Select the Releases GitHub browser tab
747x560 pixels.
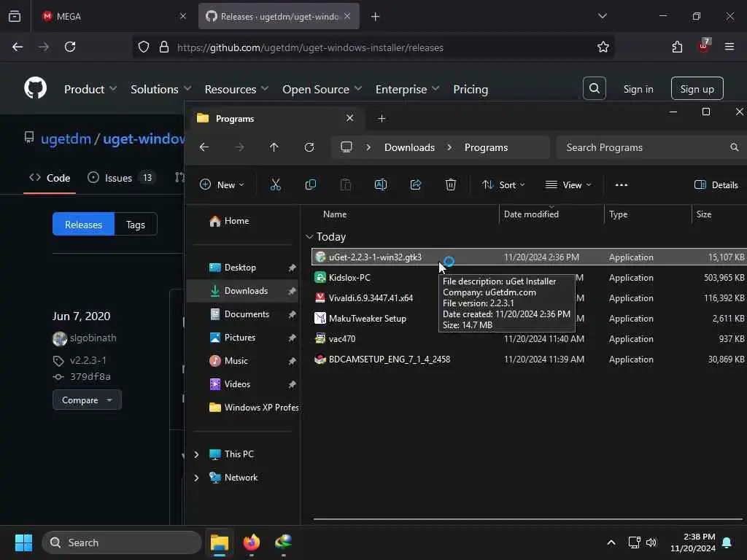(279, 16)
